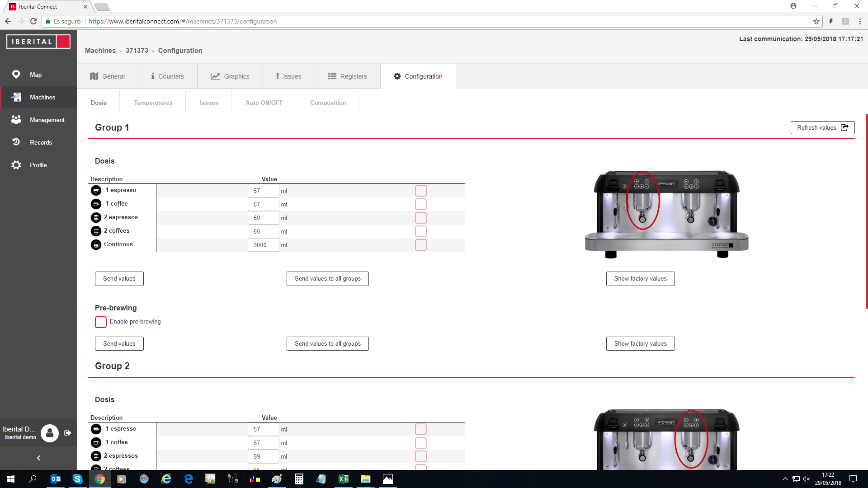Bookmark the page with the star icon
868x488 pixels.
point(816,21)
